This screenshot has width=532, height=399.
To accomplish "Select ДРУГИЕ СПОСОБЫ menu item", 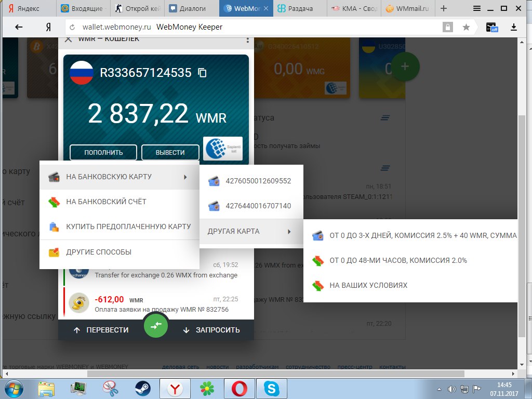I will click(x=119, y=252).
